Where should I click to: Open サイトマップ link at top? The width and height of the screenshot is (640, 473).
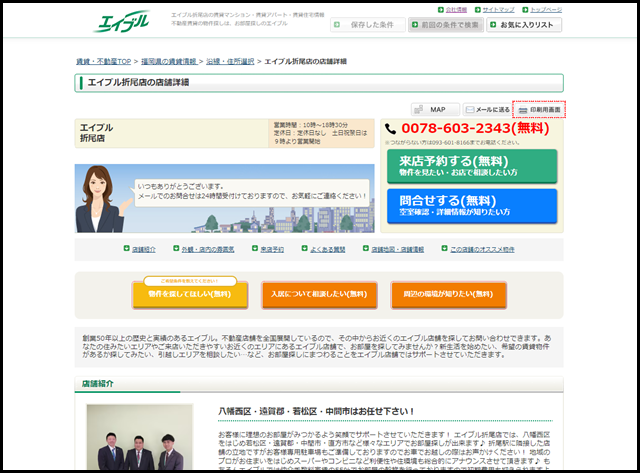(x=499, y=9)
